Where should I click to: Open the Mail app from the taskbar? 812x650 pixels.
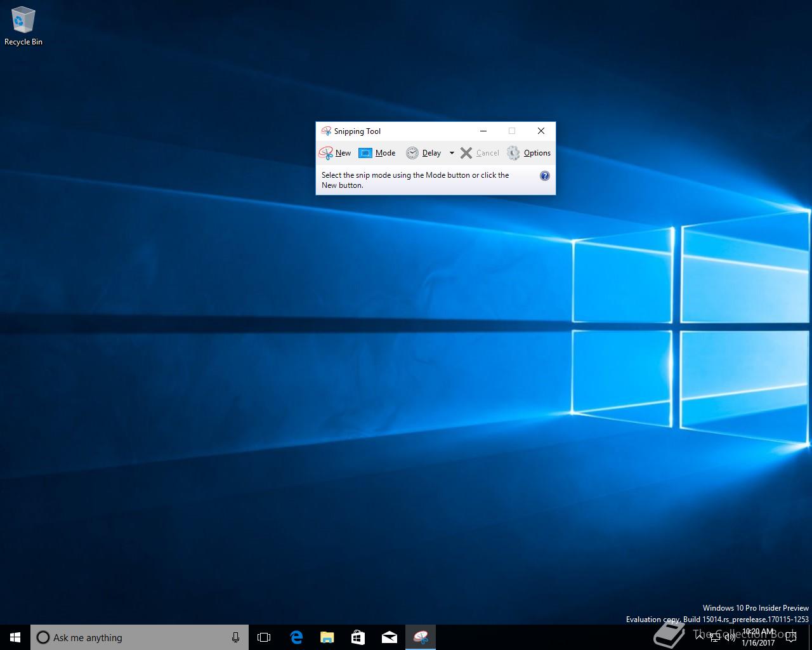(389, 637)
